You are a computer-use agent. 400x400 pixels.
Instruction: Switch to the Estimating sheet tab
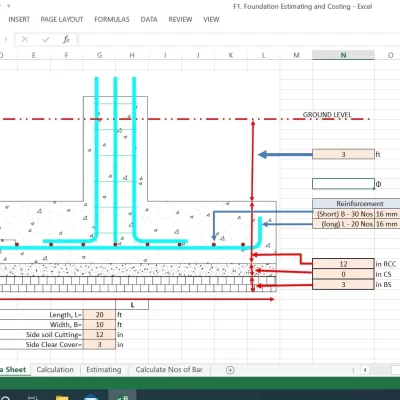[x=104, y=369]
